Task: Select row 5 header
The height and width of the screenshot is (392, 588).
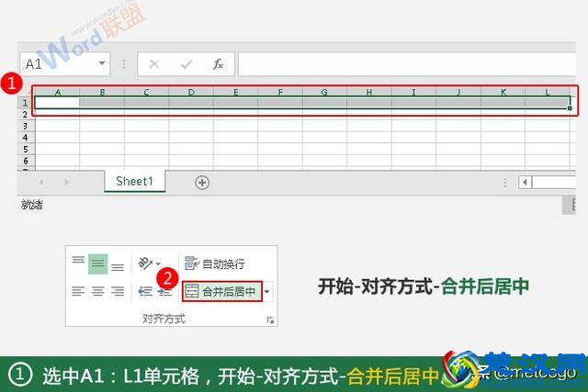Action: tap(26, 149)
